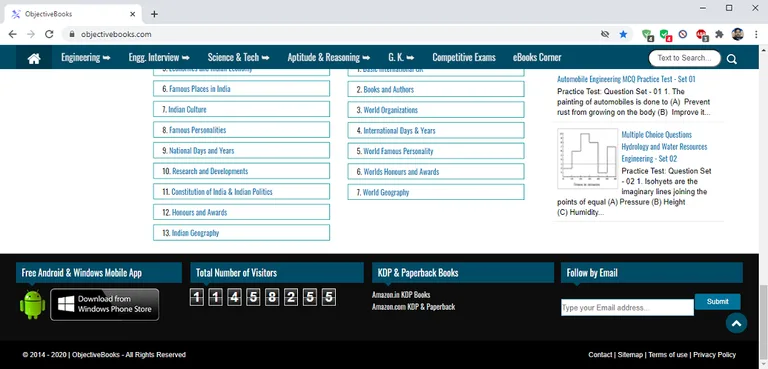Expand the Science & Tech menu

pyautogui.click(x=239, y=58)
